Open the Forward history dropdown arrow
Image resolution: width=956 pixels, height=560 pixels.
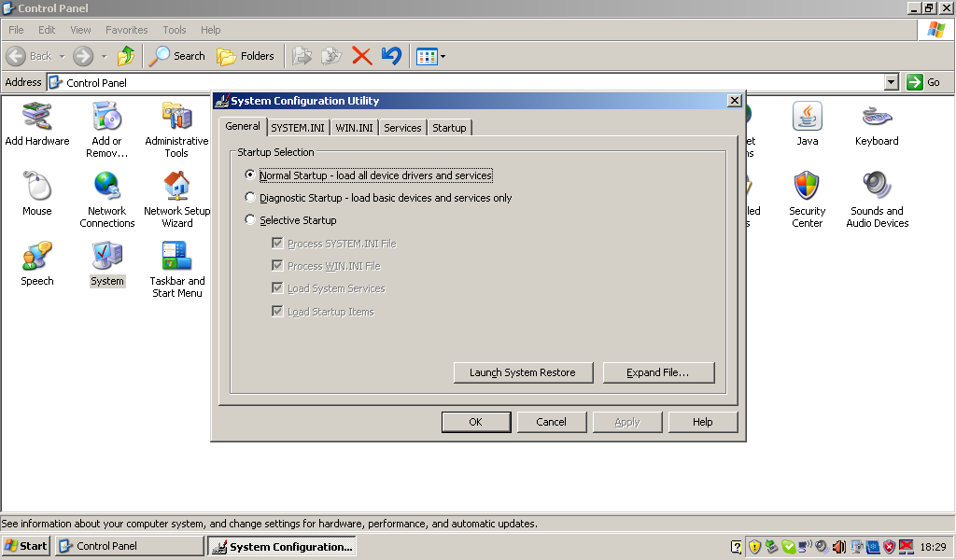click(x=104, y=56)
